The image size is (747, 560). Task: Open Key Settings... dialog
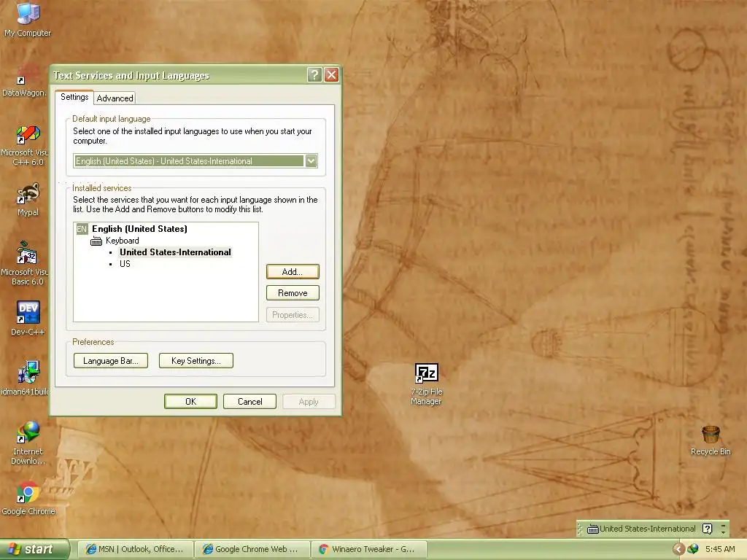point(196,361)
